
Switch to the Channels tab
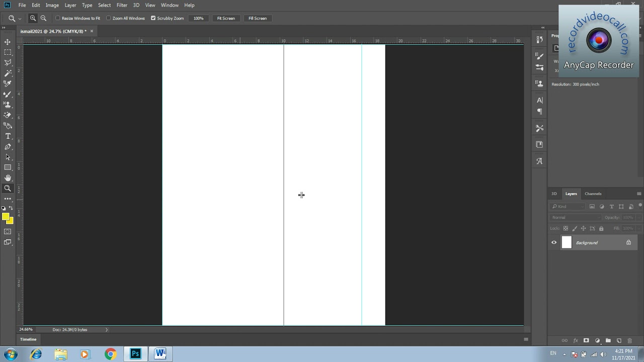[593, 194]
